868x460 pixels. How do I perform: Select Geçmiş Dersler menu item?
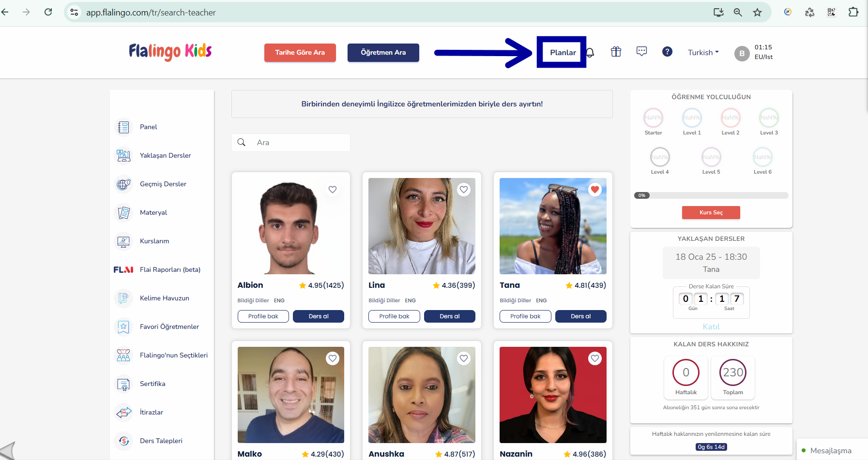coord(163,184)
